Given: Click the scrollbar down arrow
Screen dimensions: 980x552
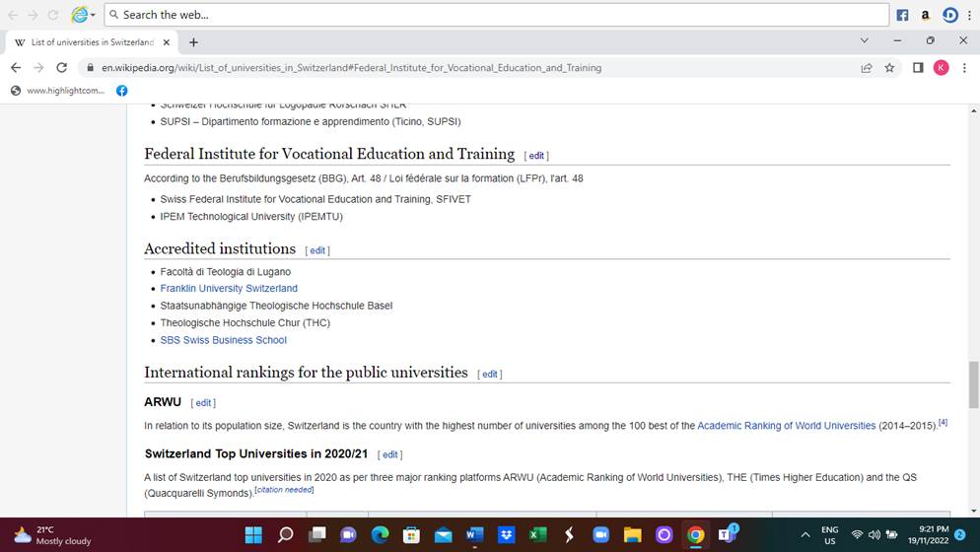Looking at the screenshot, I should pyautogui.click(x=973, y=511).
